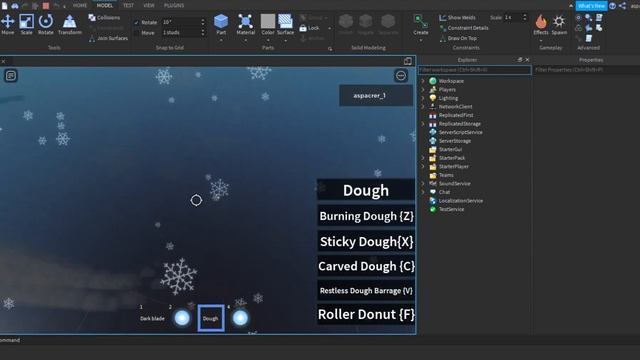The image size is (640, 360).
Task: Toggle Move snap checkbox
Action: click(136, 33)
